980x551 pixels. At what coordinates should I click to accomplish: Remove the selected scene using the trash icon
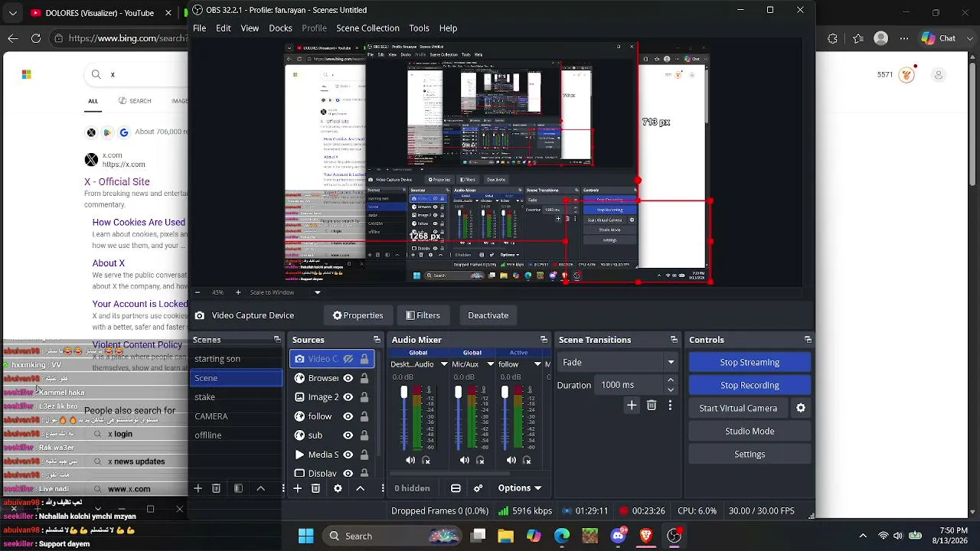coord(216,488)
